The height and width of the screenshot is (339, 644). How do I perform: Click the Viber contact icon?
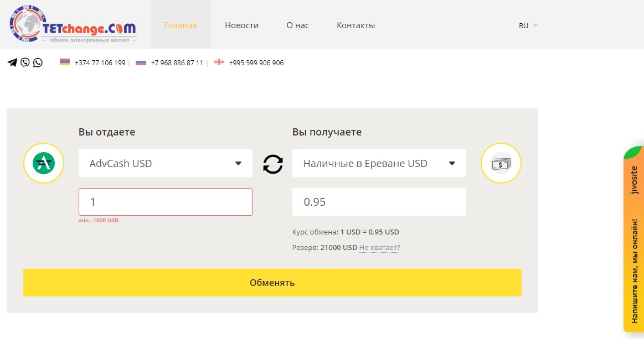[x=25, y=62]
